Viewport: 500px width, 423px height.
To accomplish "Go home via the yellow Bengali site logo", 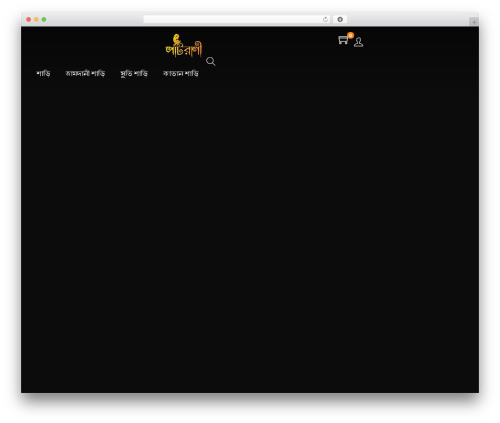I will 184,46.
